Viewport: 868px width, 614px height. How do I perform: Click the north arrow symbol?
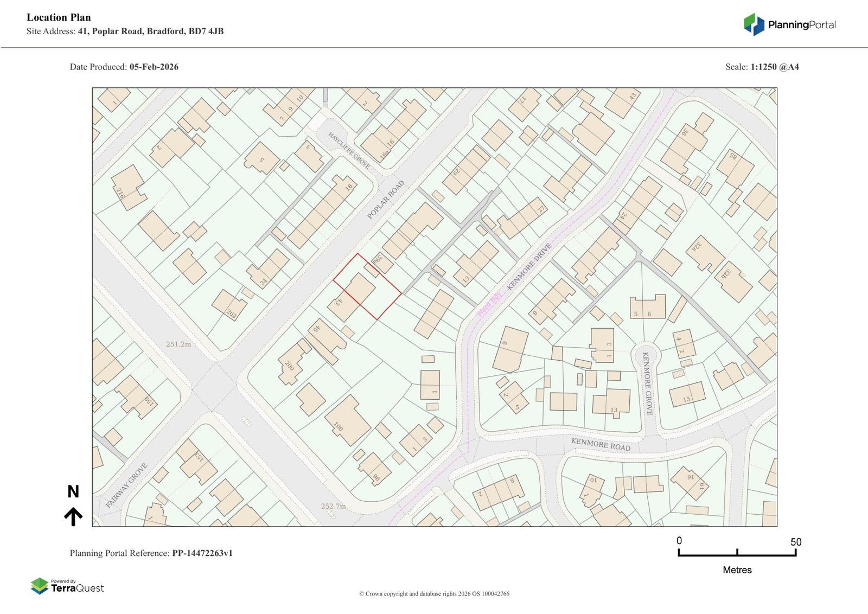point(73,517)
